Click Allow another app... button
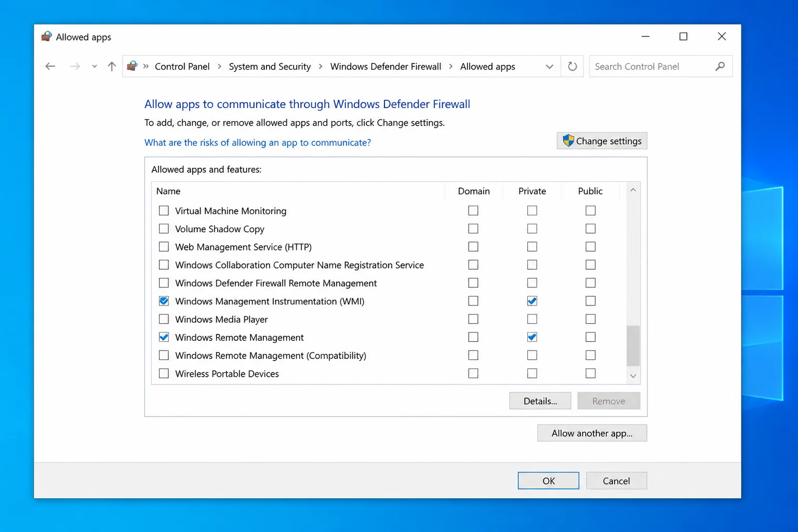The height and width of the screenshot is (532, 798). pyautogui.click(x=592, y=433)
